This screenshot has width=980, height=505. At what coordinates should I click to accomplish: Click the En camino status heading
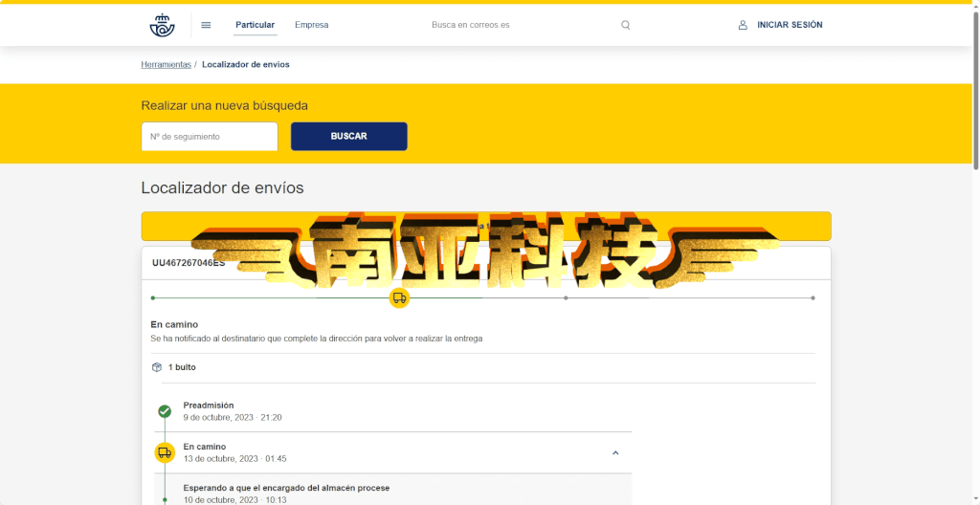tap(174, 324)
